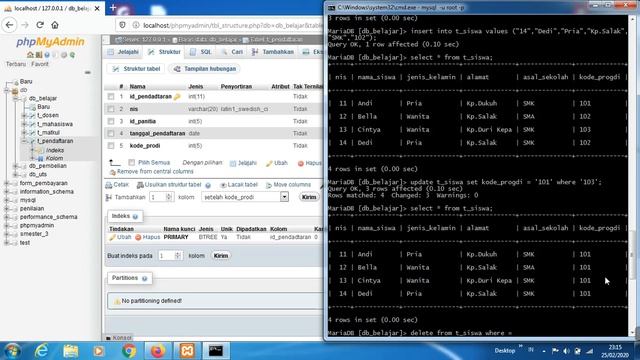
Task: Expand the performance_schema database node
Action: 6,217
